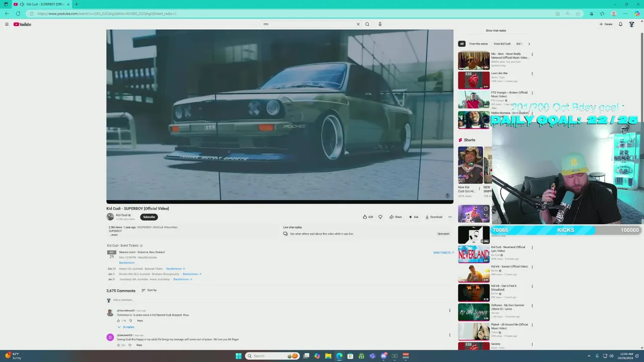Clear the search box text
Image resolution: width=644 pixels, height=362 pixels.
(358, 24)
